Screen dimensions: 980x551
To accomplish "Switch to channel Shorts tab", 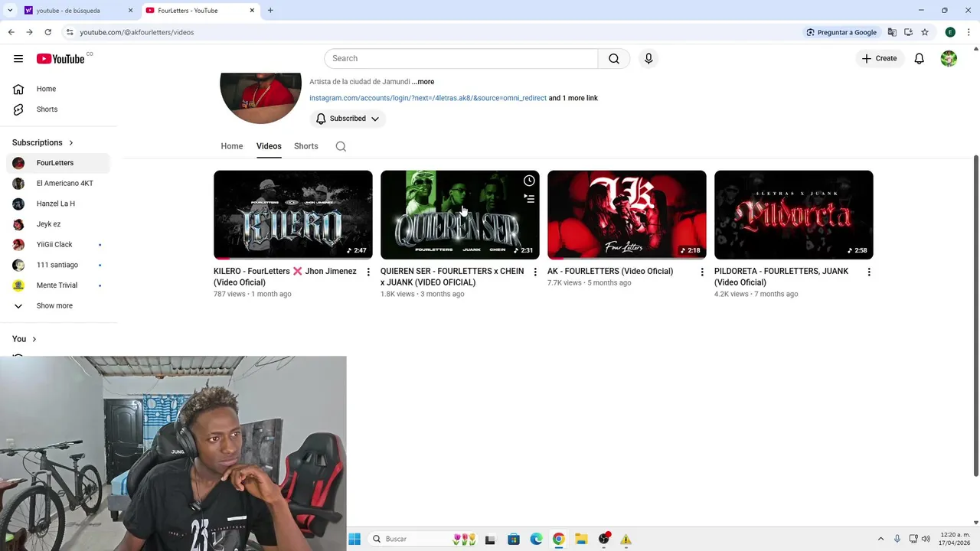I will (x=306, y=146).
